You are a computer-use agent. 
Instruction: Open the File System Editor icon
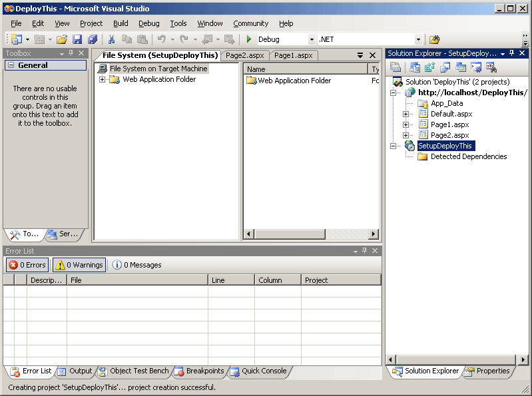tap(414, 67)
